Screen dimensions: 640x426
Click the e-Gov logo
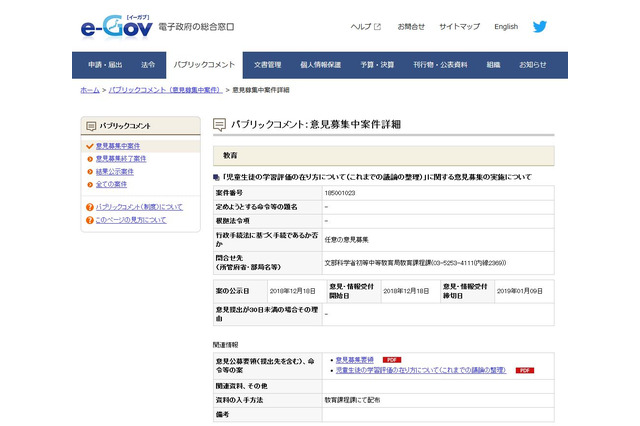(116, 27)
